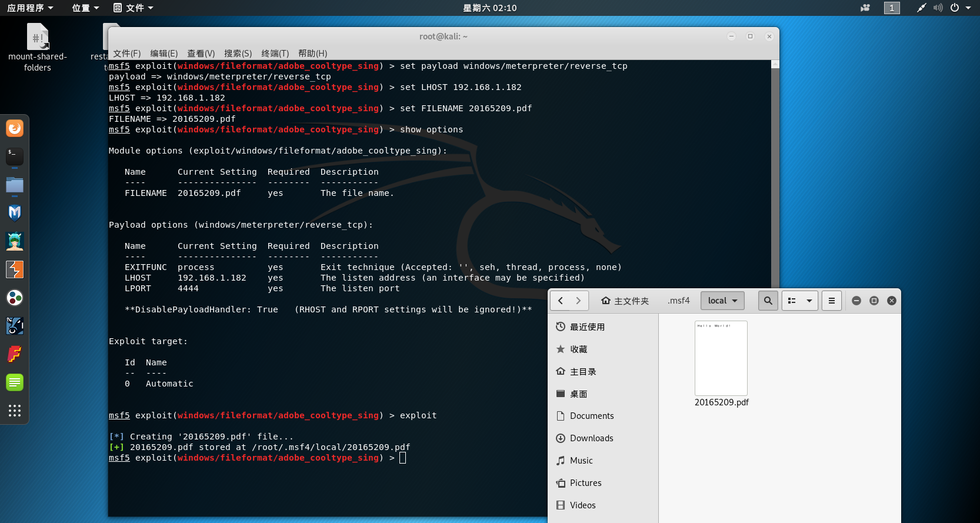The width and height of the screenshot is (980, 523).
Task: Open recording camera tray icon
Action: tap(865, 8)
